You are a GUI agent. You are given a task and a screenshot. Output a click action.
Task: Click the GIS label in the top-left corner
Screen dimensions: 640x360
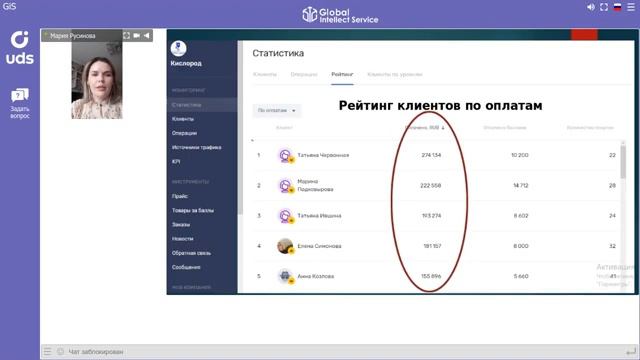point(9,7)
